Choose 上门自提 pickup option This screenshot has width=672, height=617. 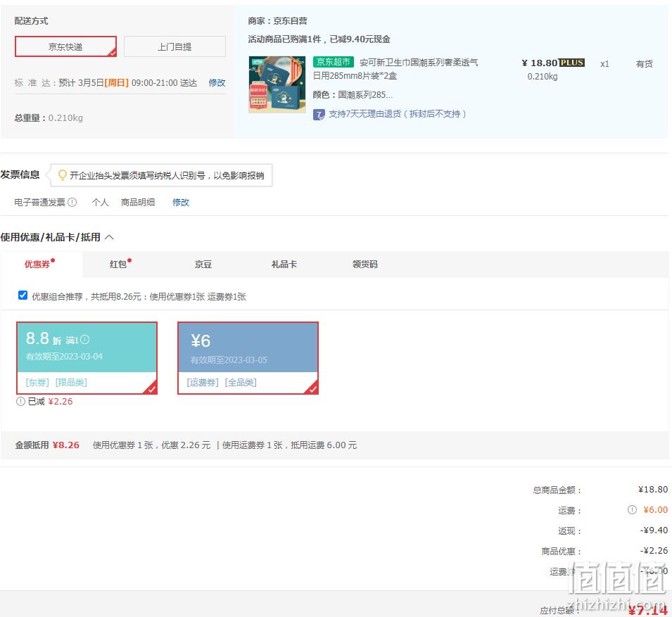(175, 46)
